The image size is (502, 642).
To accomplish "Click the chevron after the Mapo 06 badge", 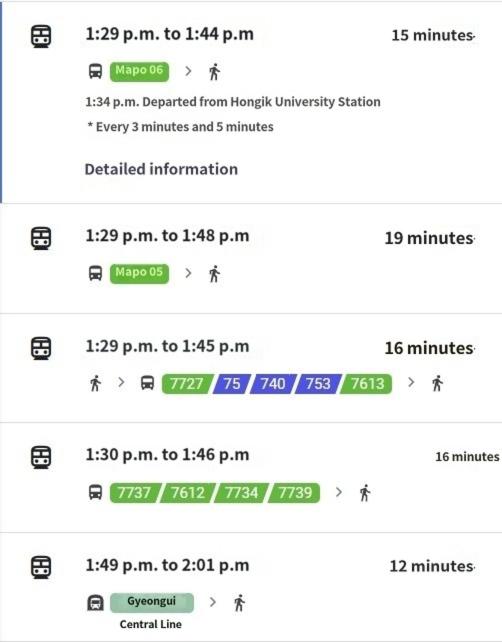I will 188,71.
